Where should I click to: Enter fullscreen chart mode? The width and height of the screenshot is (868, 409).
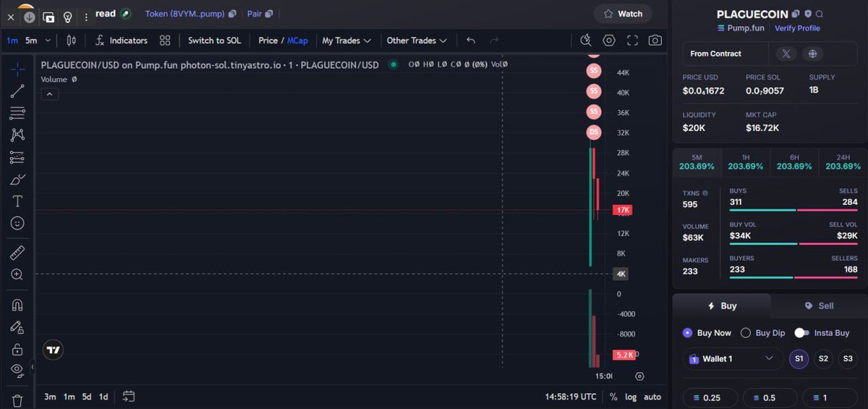coord(632,41)
